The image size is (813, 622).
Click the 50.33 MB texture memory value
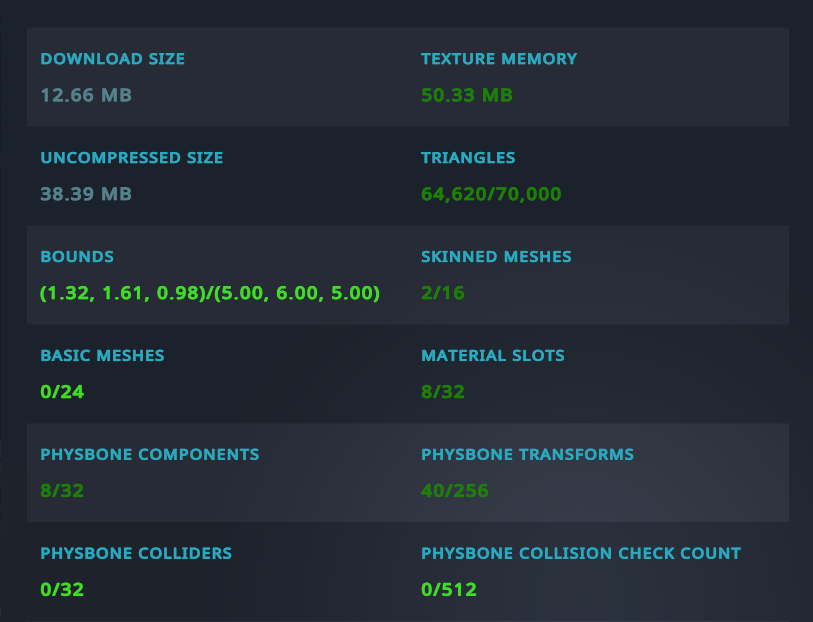[467, 95]
